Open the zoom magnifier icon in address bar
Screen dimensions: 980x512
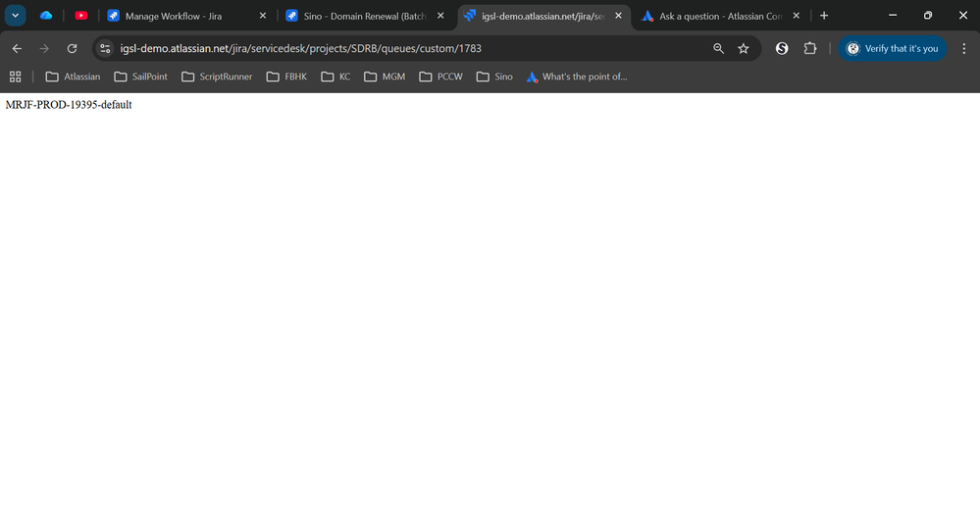coord(718,48)
